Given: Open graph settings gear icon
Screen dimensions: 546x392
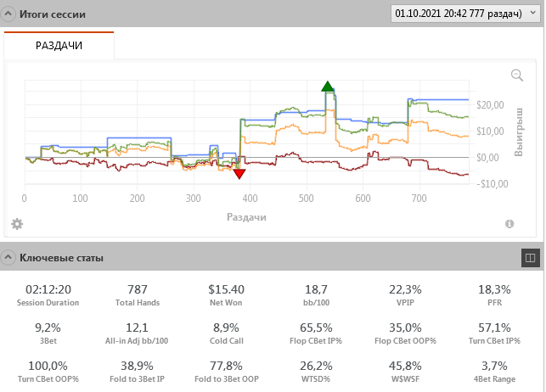Looking at the screenshot, I should 17,224.
